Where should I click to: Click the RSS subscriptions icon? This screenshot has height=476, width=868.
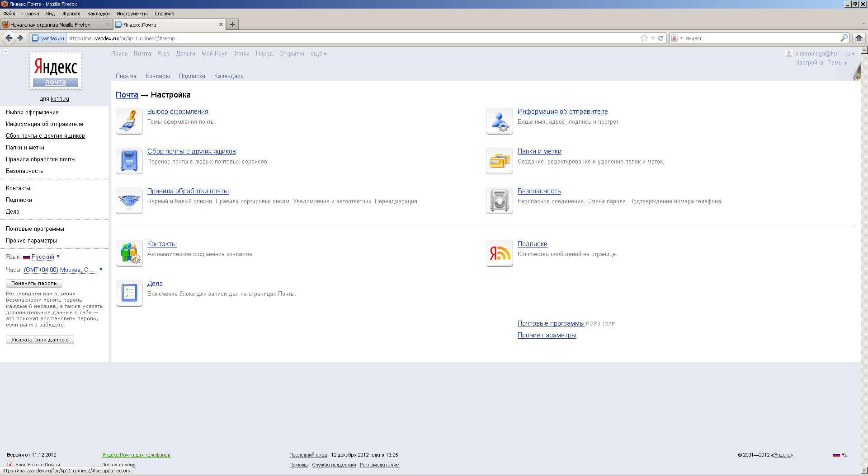point(500,253)
